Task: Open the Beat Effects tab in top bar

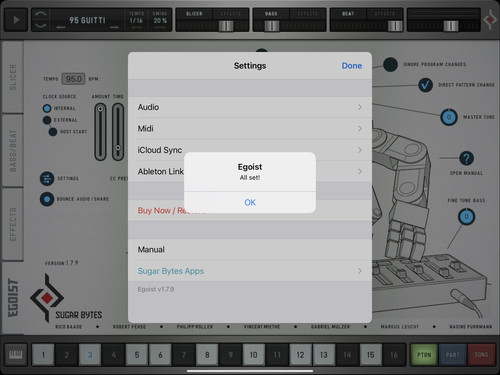Action: 385,14
